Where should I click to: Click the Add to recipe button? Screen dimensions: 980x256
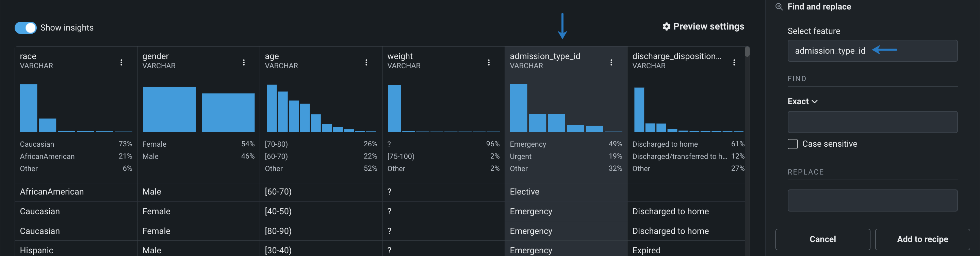922,239
